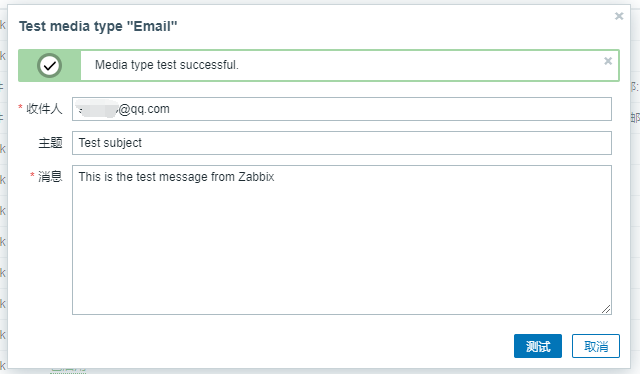Close the Test media type dialog
The width and height of the screenshot is (640, 374).
(619, 16)
